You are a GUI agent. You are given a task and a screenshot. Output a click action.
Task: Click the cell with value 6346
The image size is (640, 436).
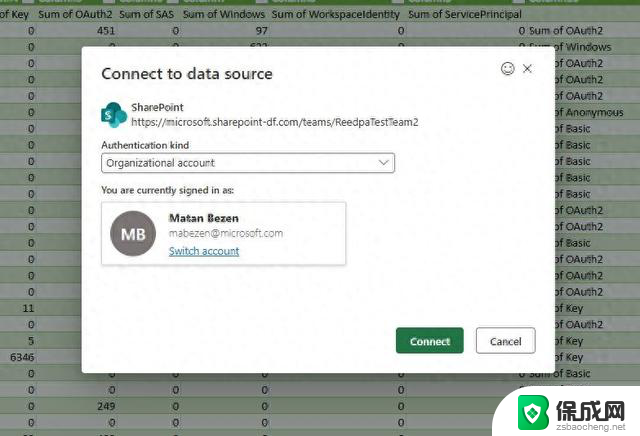(22, 357)
